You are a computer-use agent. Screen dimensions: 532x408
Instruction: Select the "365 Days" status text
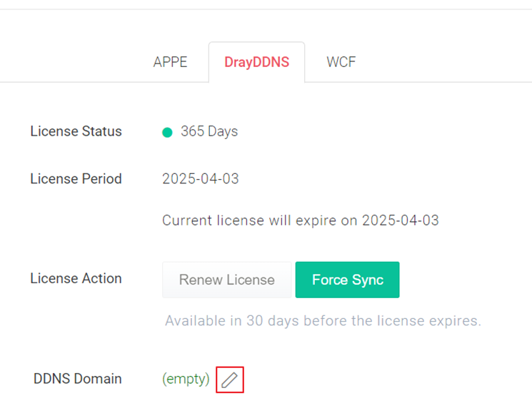pyautogui.click(x=209, y=131)
